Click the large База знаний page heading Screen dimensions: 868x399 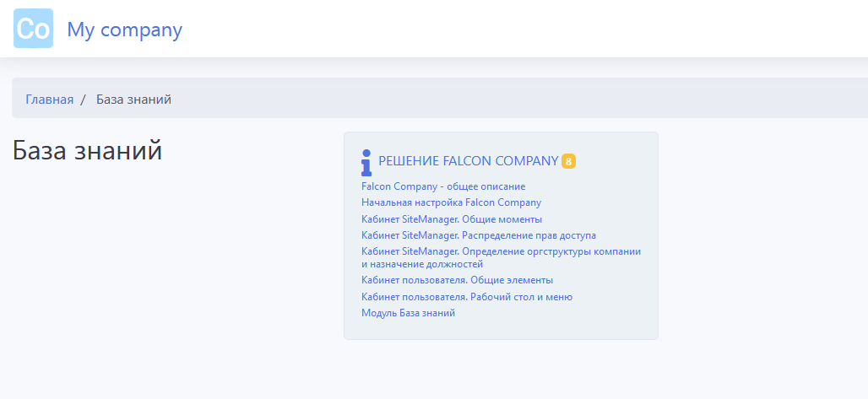coord(87,151)
